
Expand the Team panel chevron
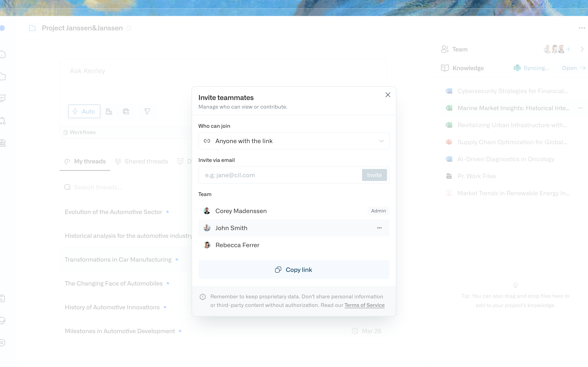pyautogui.click(x=582, y=49)
